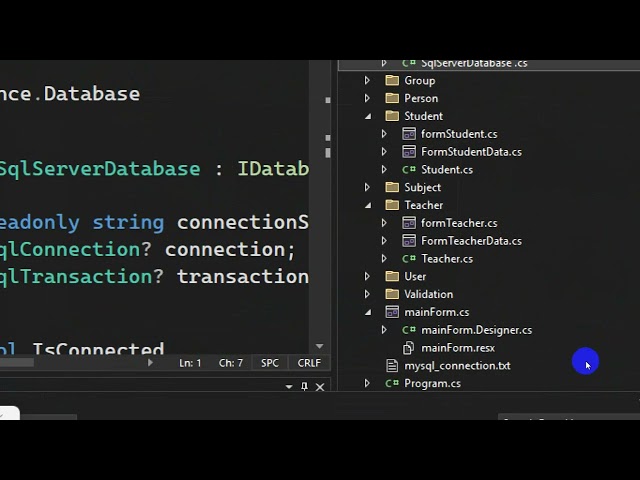This screenshot has height=480, width=640.
Task: Click the FormTeacherData.cs form icon
Action: [409, 241]
